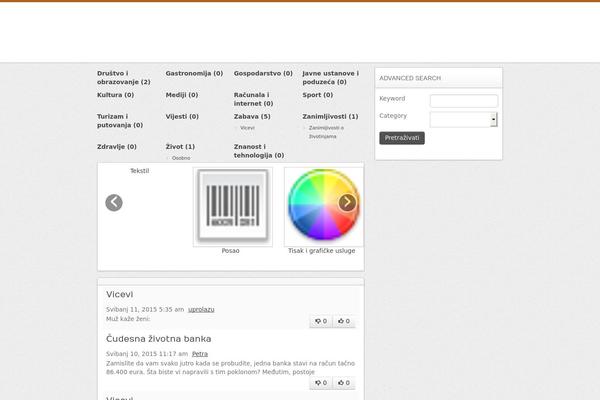Open the first Vicevi post title
Image resolution: width=600 pixels, height=400 pixels.
pyautogui.click(x=120, y=294)
